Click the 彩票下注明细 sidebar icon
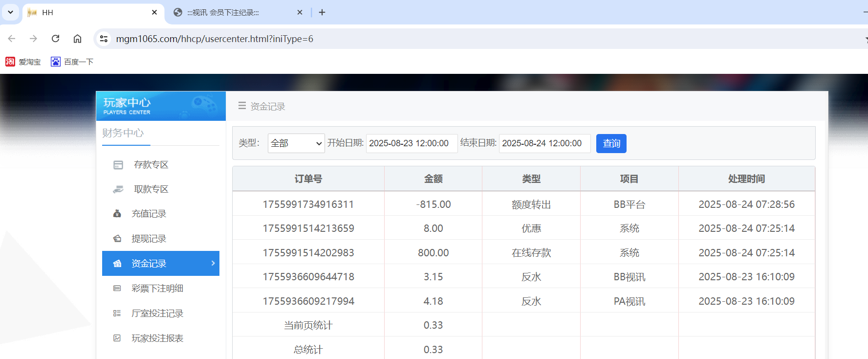The height and width of the screenshot is (359, 868). point(117,289)
